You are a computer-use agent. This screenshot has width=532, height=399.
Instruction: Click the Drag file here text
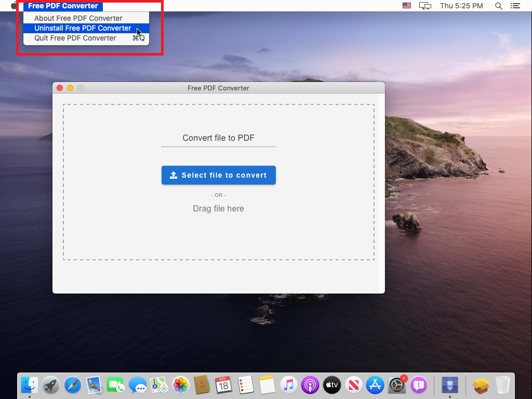pyautogui.click(x=219, y=209)
